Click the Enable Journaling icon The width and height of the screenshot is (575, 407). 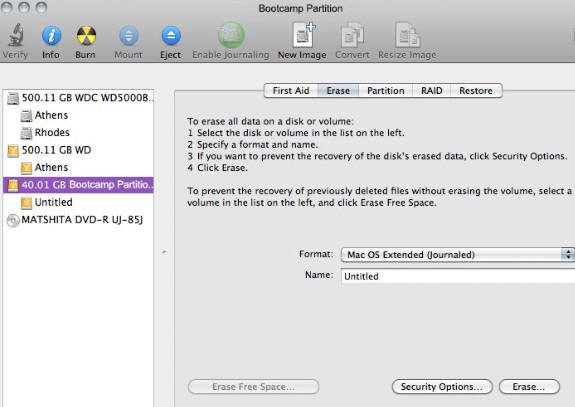point(231,35)
